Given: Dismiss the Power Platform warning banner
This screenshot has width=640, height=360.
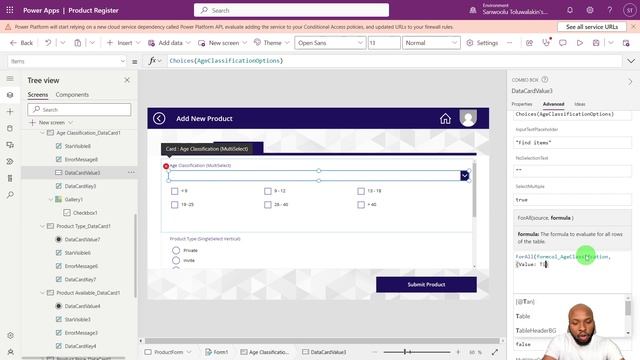Looking at the screenshot, I should coord(633,27).
